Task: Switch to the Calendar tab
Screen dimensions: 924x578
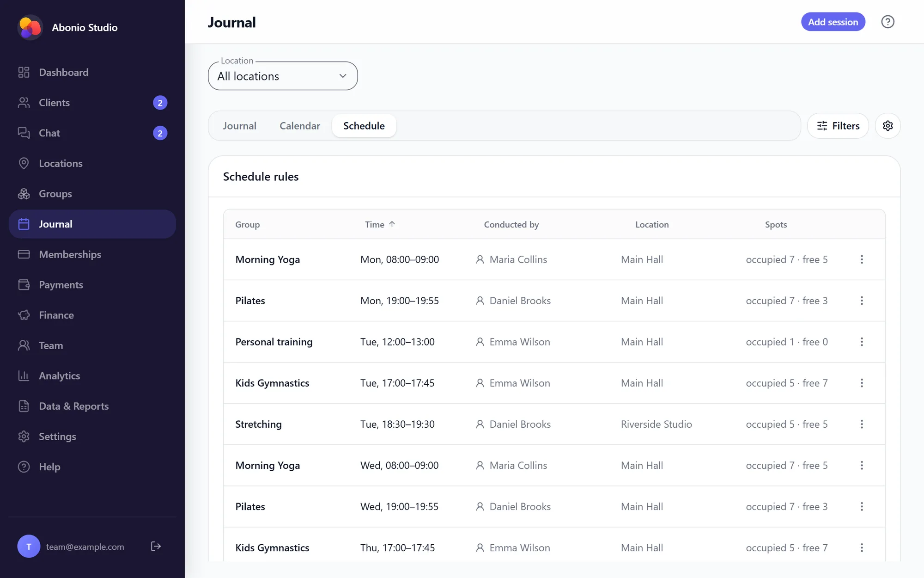Action: (x=300, y=126)
